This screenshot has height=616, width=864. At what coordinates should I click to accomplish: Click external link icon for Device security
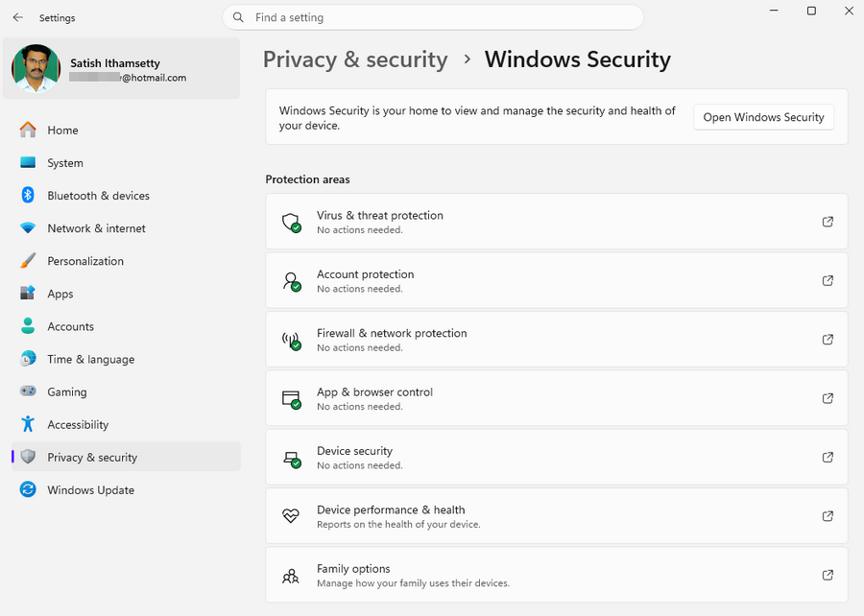[x=828, y=457]
